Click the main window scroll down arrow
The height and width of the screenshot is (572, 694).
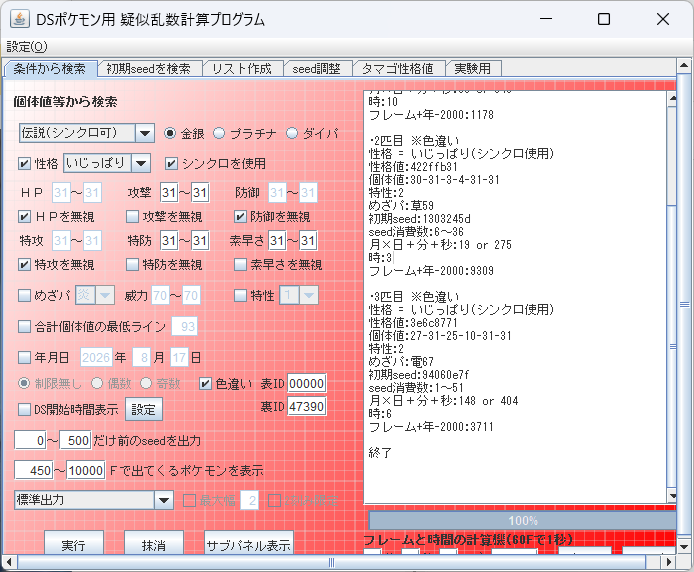pos(684,547)
